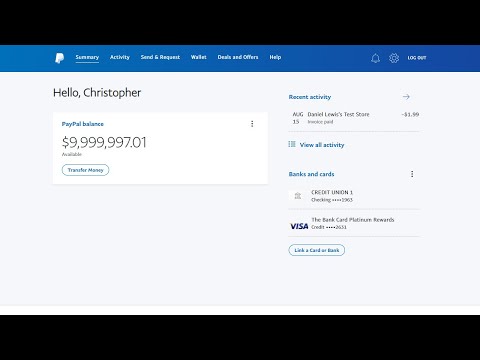
Task: Click the Link a Card or Bank button
Action: [x=317, y=250]
